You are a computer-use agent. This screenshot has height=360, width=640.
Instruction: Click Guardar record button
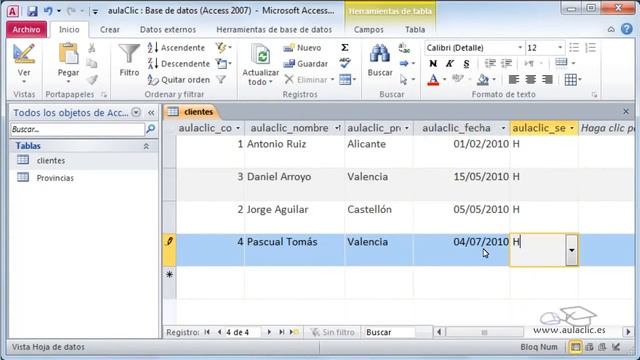(x=306, y=64)
